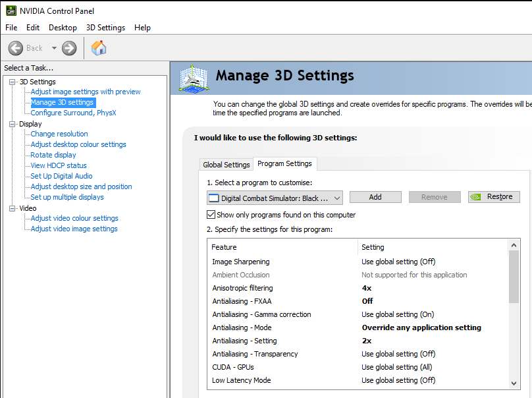532x398 pixels.
Task: Open Adjust desktop colour settings
Action: coord(78,144)
